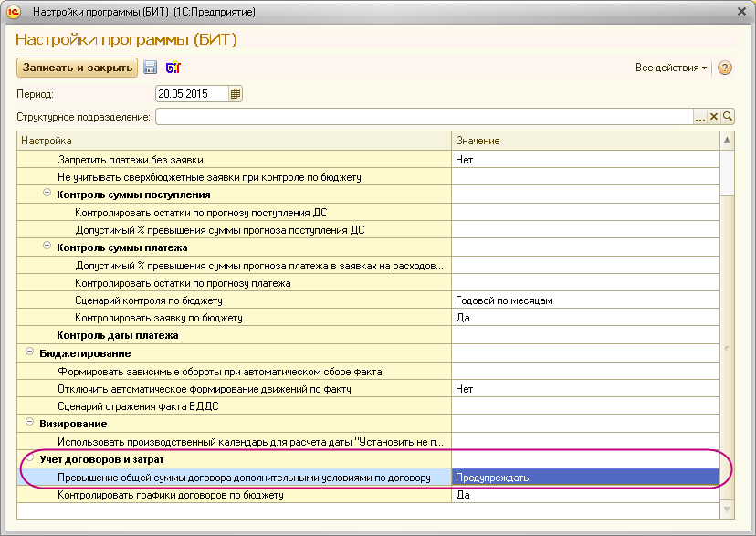Click the BIT logo icon in toolbar
This screenshot has height=536, width=756.
pos(173,68)
